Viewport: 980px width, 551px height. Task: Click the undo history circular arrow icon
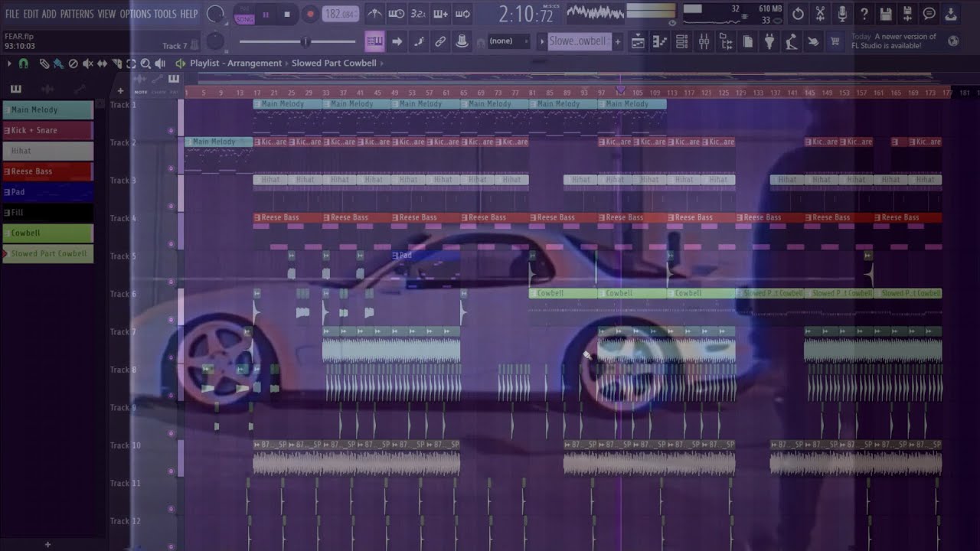pos(798,14)
